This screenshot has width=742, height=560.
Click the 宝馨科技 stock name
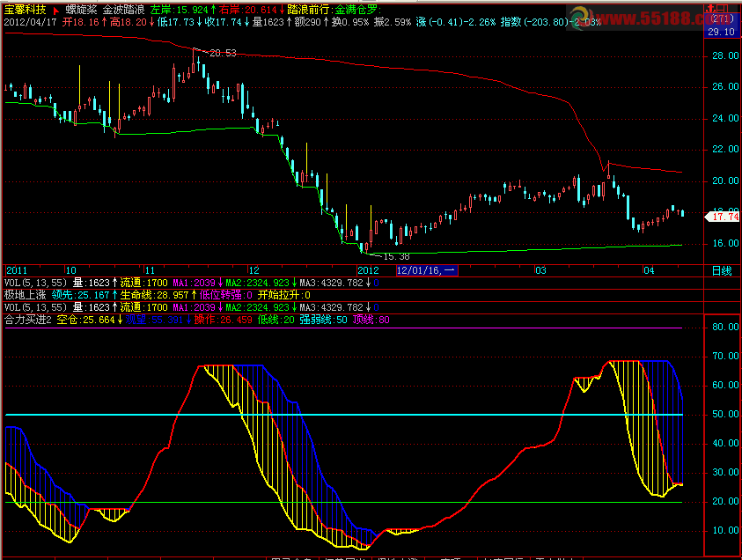point(24,9)
